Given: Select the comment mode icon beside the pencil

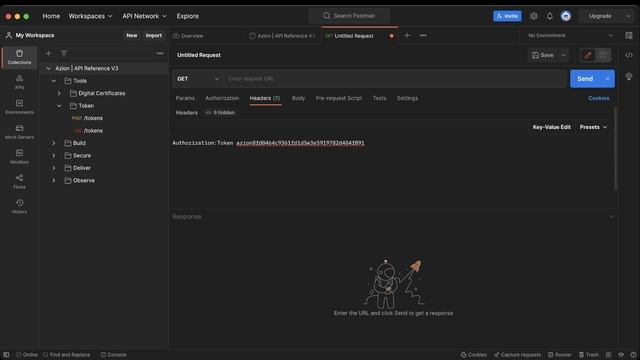Looking at the screenshot, I should point(603,55).
